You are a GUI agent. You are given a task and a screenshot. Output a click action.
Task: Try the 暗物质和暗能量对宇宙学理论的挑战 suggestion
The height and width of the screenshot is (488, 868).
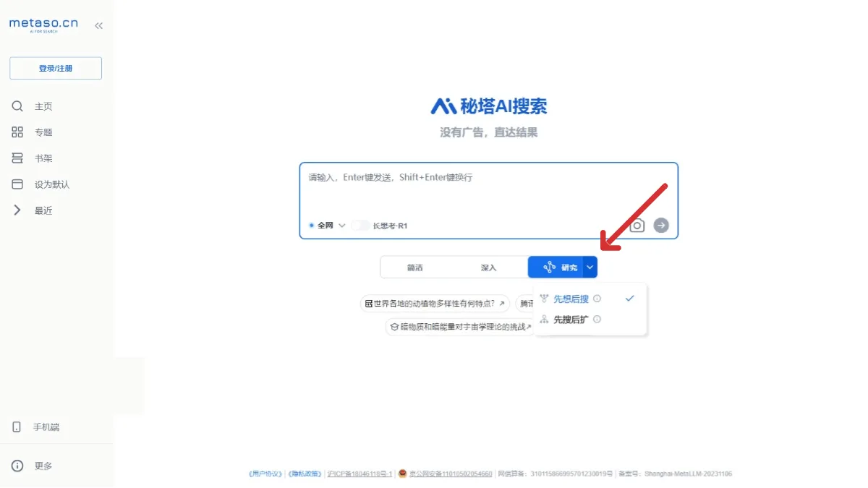[459, 327]
